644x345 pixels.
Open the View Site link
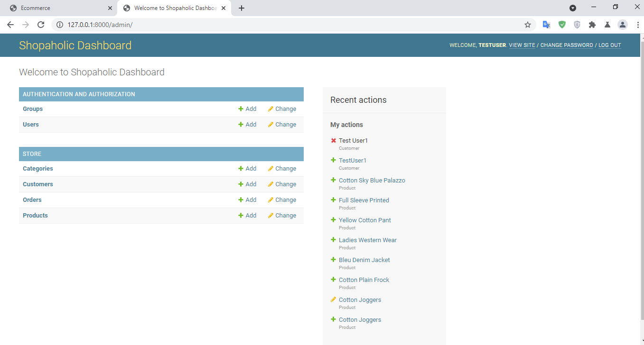pos(522,45)
